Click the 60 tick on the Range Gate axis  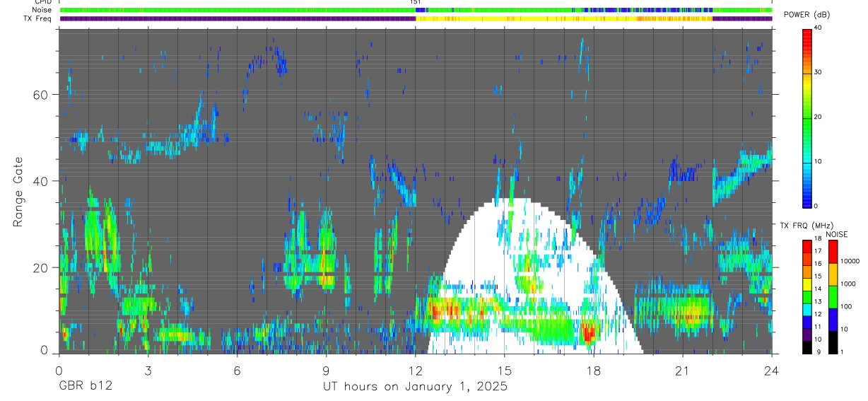pyautogui.click(x=41, y=94)
